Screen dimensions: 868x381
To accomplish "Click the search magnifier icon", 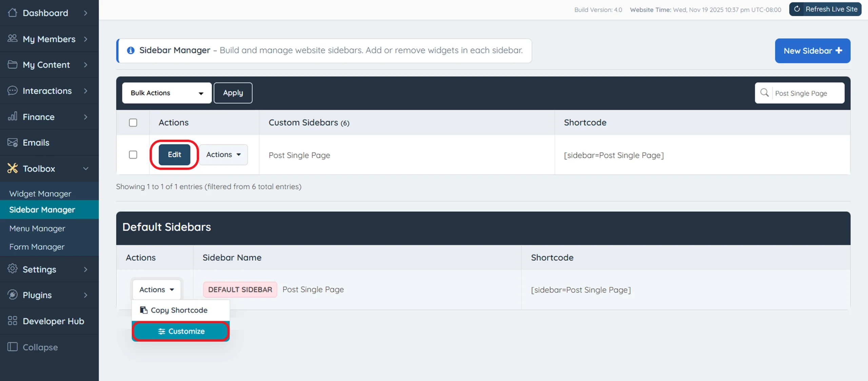I will click(764, 93).
